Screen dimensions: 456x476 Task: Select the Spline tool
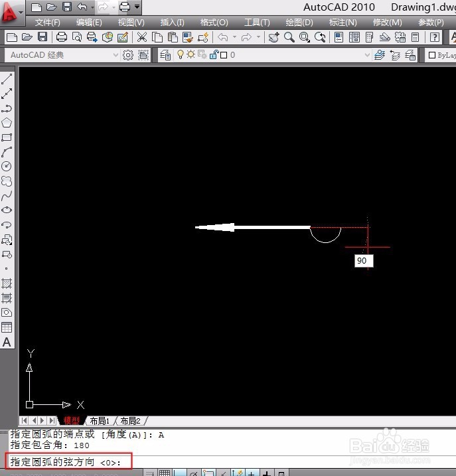pos(7,195)
